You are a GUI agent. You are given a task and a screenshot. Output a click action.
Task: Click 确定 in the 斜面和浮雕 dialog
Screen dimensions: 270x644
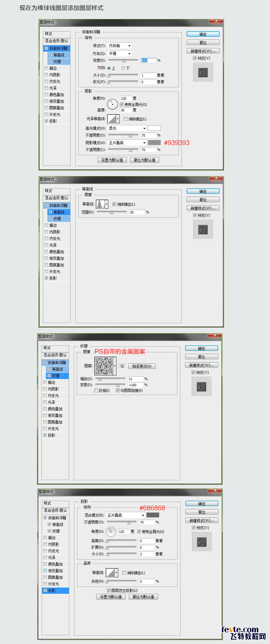(x=203, y=34)
